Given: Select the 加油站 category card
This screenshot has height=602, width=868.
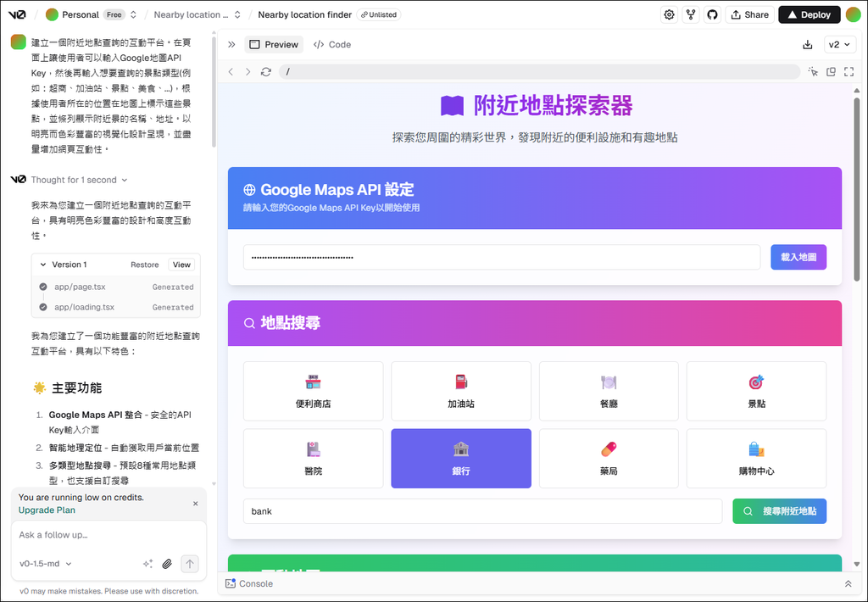Looking at the screenshot, I should tap(461, 391).
